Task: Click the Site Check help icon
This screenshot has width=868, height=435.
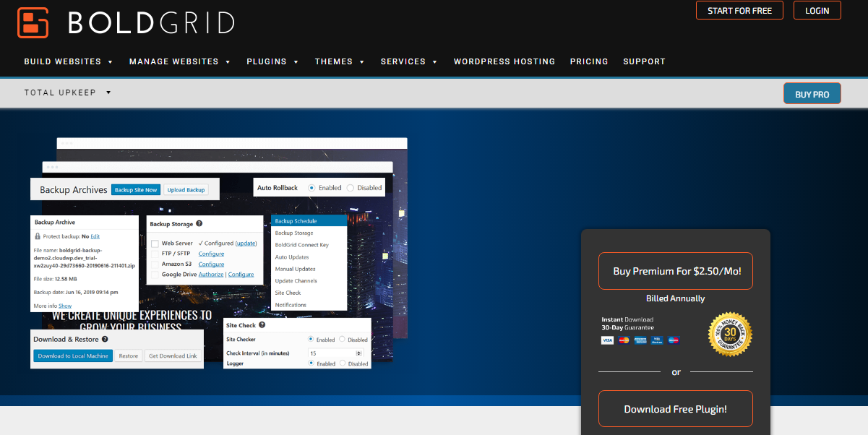Action: pos(262,324)
